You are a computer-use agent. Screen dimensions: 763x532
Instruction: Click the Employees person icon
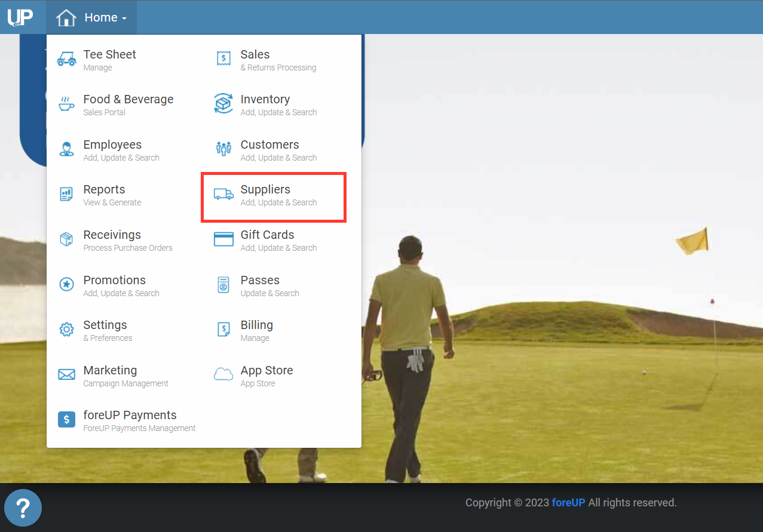point(66,149)
